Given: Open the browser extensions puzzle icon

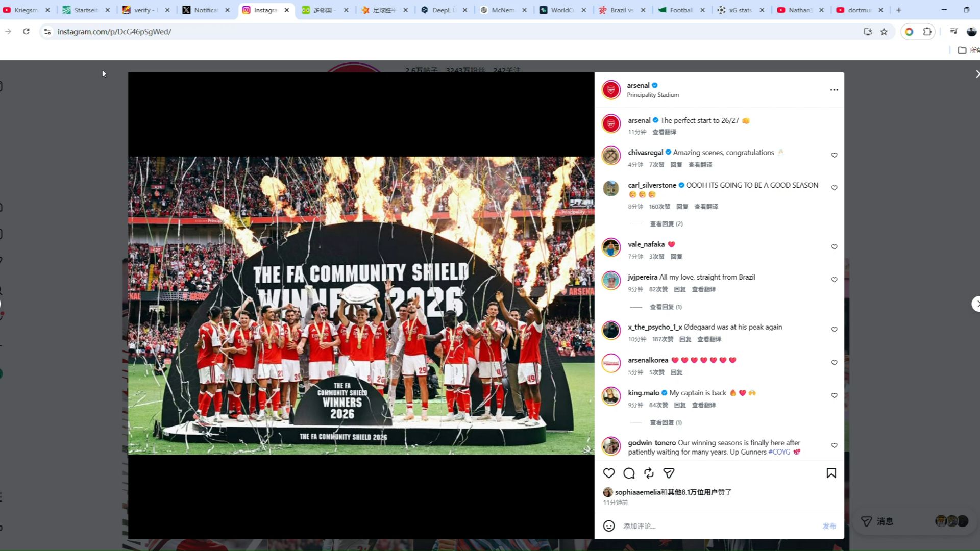Looking at the screenshot, I should [927, 32].
